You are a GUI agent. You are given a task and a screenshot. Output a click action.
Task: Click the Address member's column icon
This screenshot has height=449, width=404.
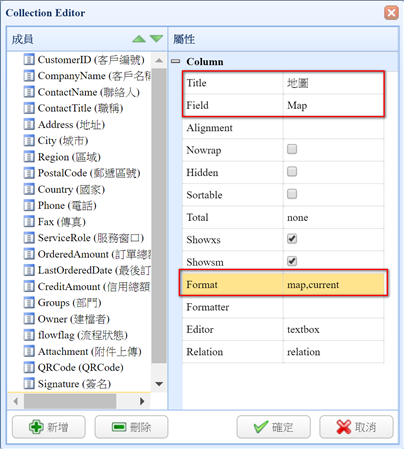(x=29, y=124)
